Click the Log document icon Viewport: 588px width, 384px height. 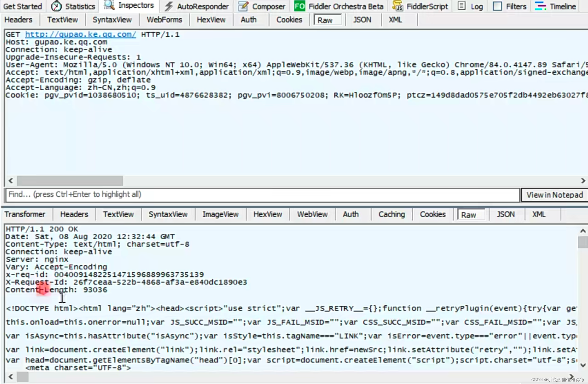pyautogui.click(x=461, y=6)
